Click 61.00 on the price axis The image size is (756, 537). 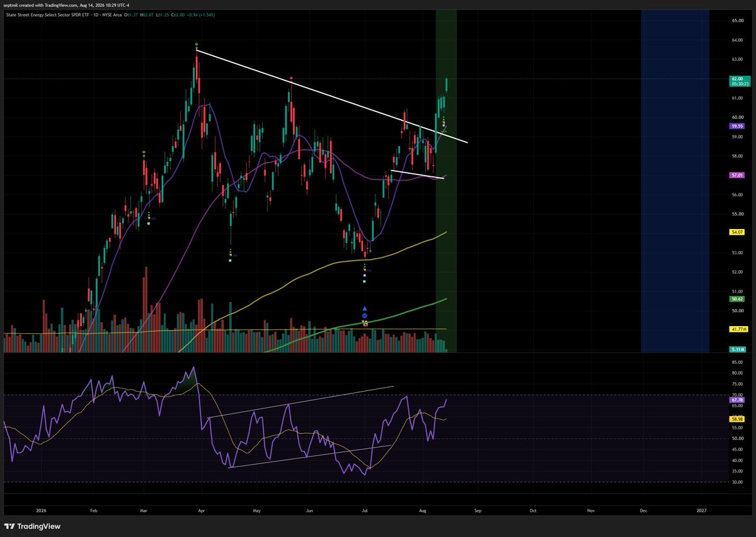737,98
